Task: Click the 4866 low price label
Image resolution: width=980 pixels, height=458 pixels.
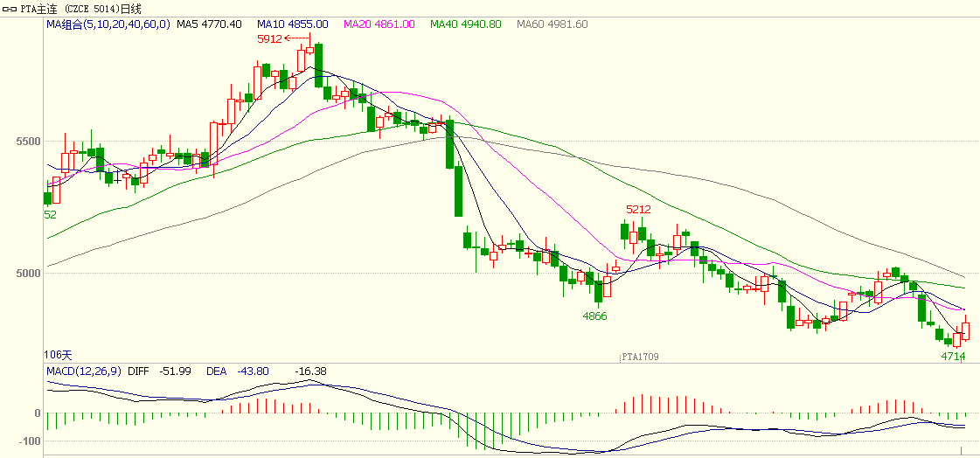Action: click(x=594, y=316)
